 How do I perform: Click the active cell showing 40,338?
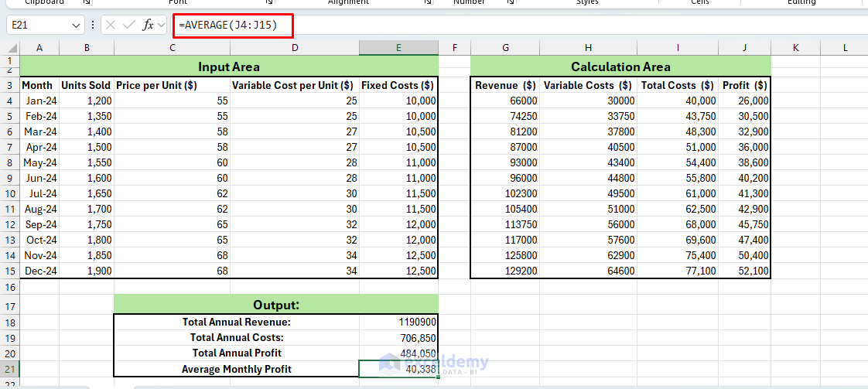click(398, 369)
